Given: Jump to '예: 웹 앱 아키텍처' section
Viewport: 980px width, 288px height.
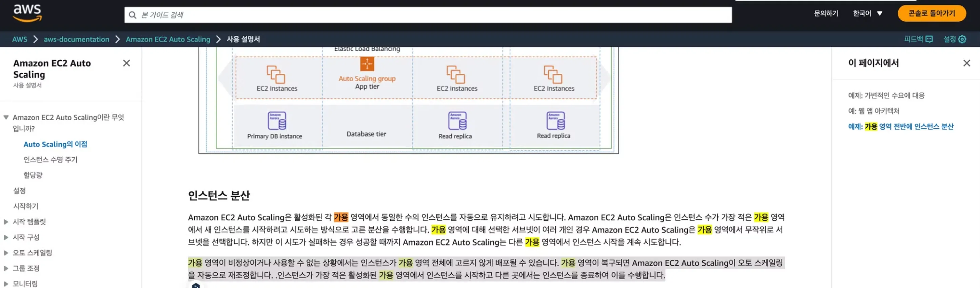Looking at the screenshot, I should point(874,111).
